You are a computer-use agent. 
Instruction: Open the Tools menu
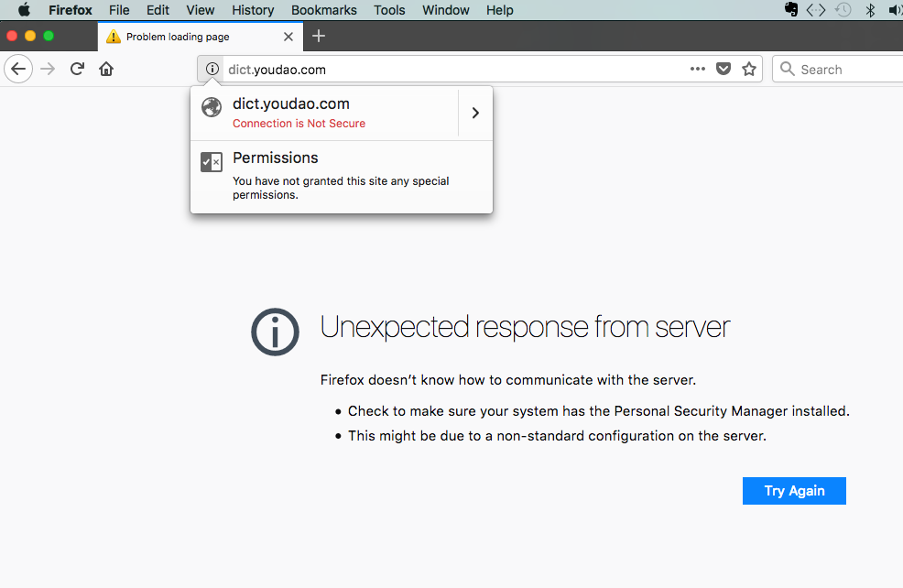[x=389, y=10]
